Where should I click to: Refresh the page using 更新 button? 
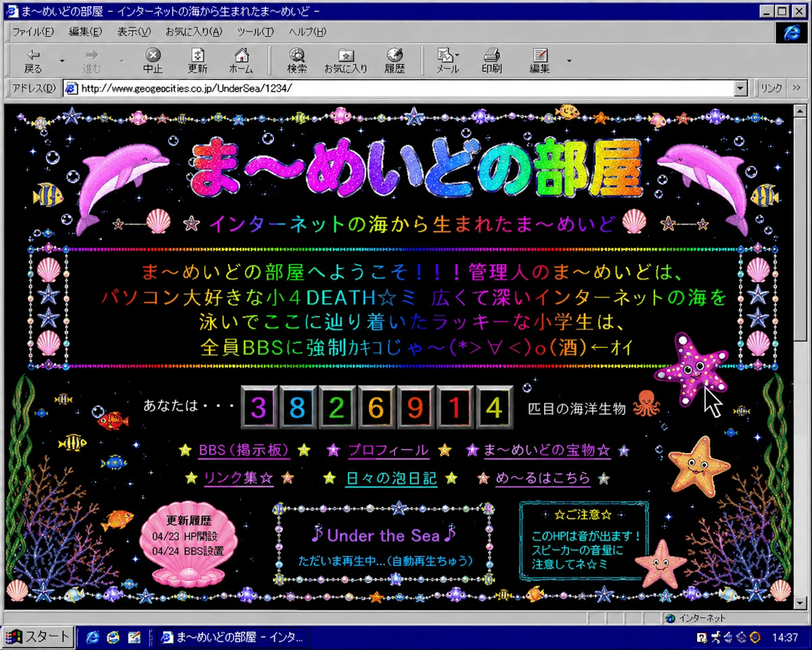(x=198, y=61)
